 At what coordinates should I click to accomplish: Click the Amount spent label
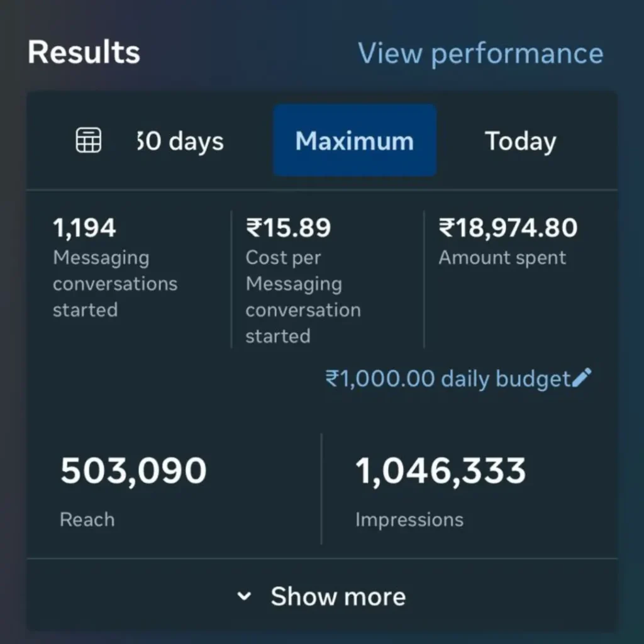(x=502, y=258)
